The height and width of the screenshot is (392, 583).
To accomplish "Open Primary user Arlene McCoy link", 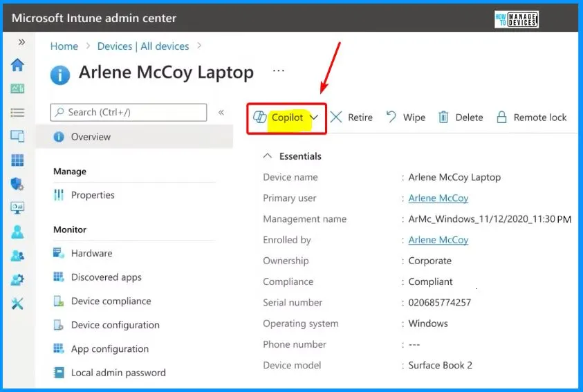I will pos(438,198).
